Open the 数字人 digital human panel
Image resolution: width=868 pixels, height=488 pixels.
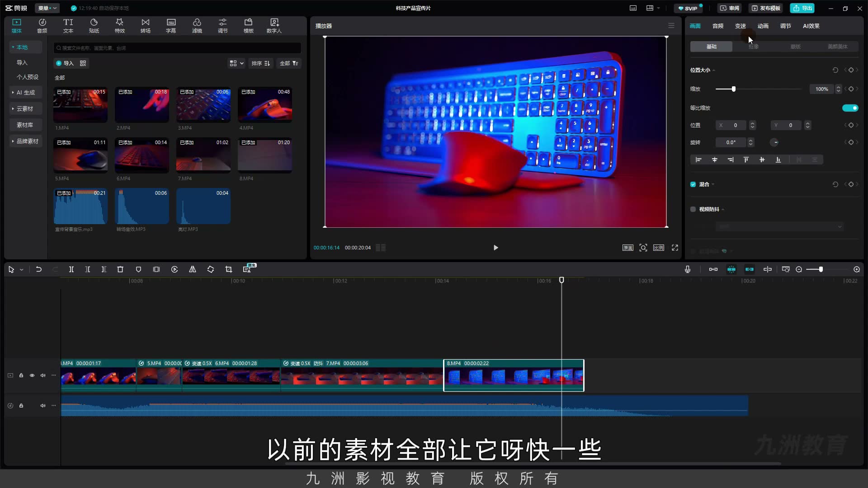click(274, 26)
